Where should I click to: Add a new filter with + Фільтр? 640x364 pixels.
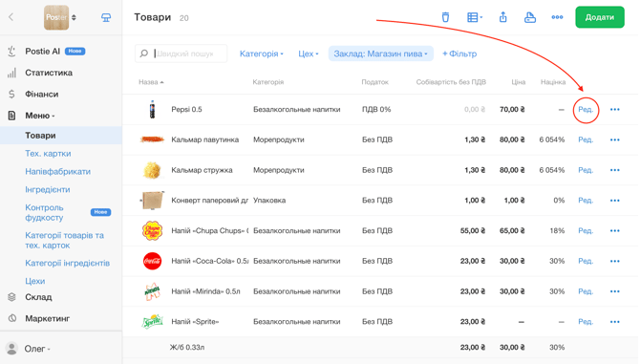pos(459,54)
